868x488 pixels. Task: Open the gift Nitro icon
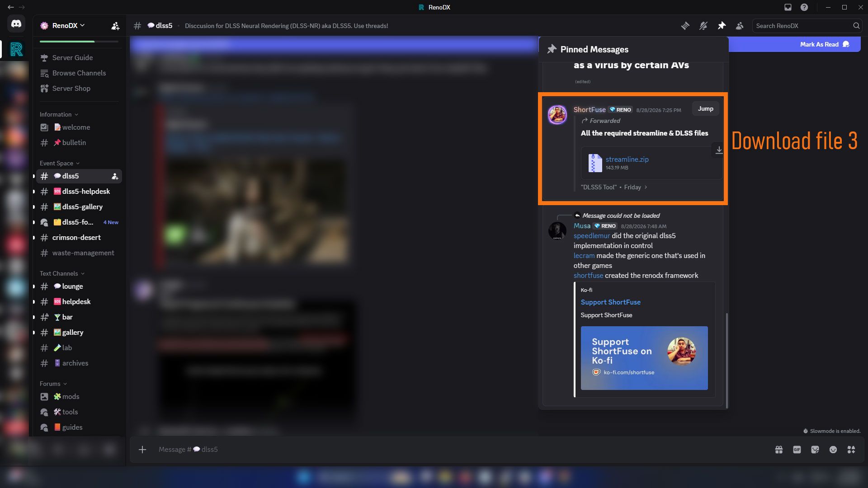tap(779, 450)
